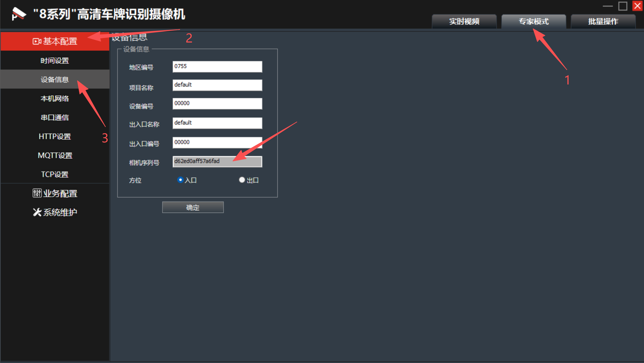The height and width of the screenshot is (363, 644).
Task: Click the 项目名称 input field
Action: tap(217, 85)
